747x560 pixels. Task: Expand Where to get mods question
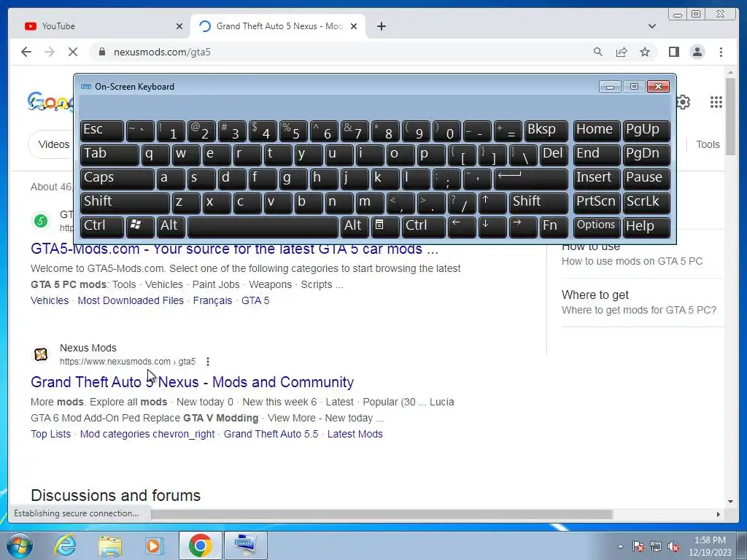click(x=642, y=302)
